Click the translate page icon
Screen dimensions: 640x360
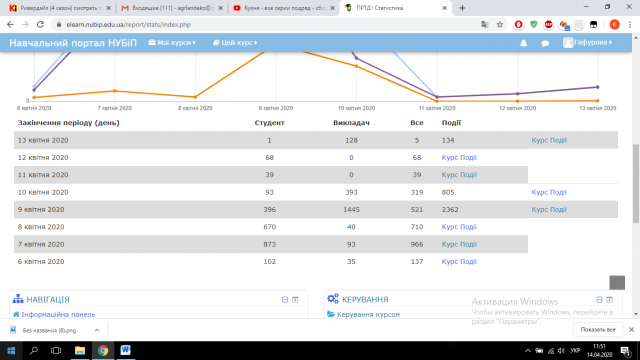[484, 24]
